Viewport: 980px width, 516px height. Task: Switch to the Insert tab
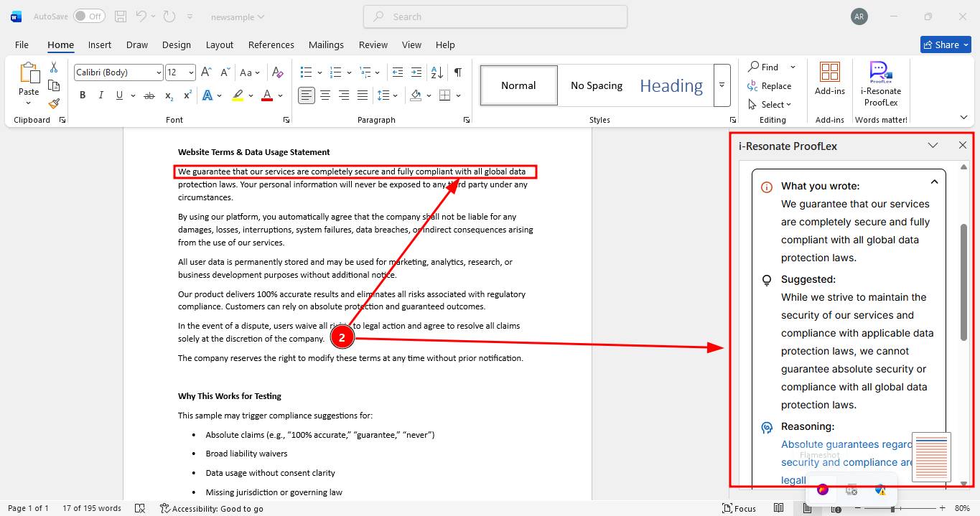[99, 44]
